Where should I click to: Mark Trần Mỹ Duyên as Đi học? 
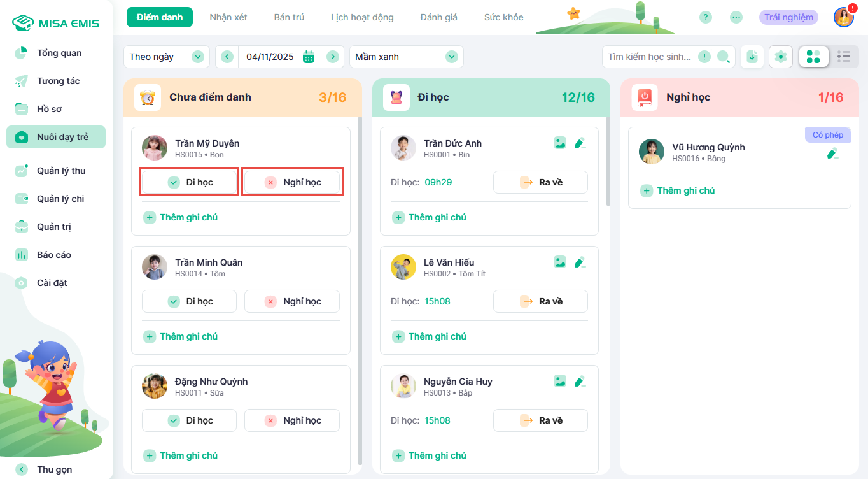(190, 182)
